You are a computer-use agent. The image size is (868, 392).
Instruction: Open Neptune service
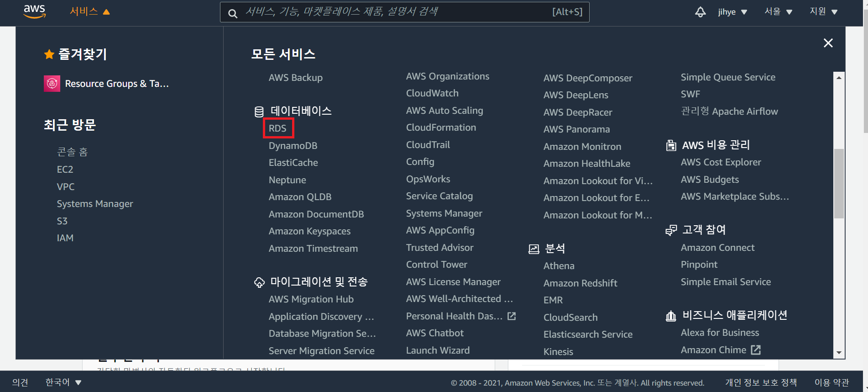(288, 180)
